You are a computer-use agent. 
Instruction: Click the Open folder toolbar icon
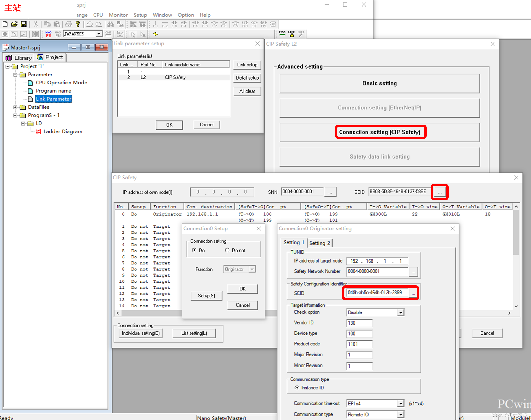point(14,24)
